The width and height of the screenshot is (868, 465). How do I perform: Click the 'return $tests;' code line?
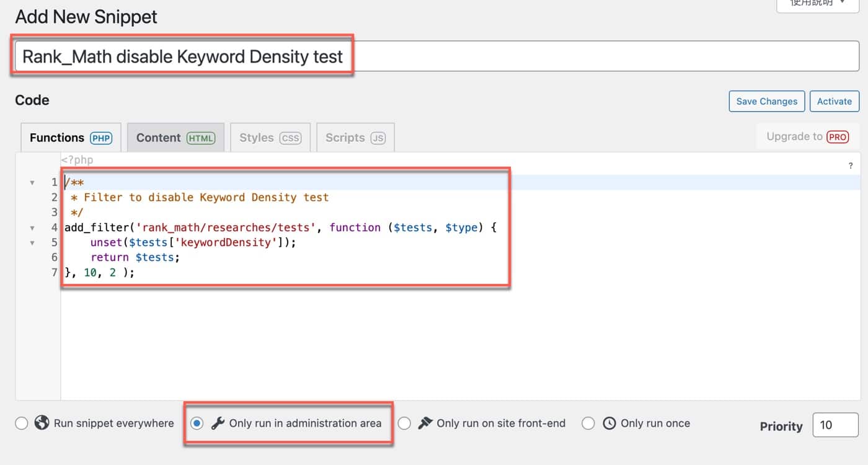pos(135,257)
